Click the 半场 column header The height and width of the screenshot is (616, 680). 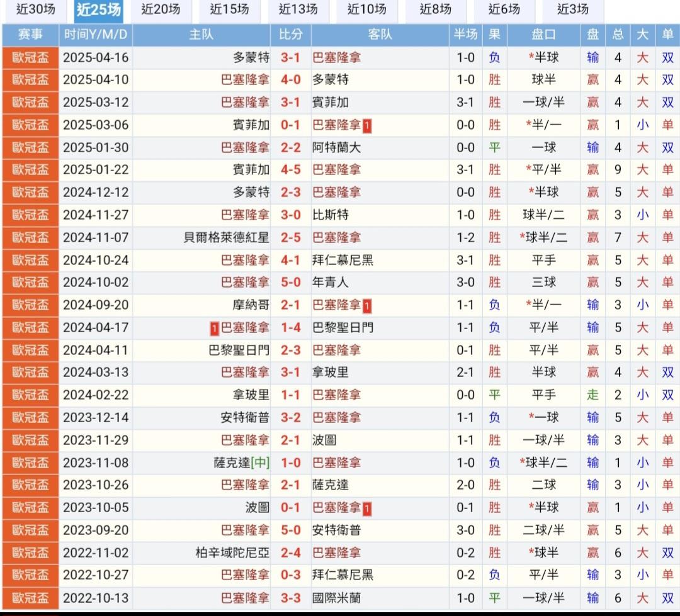[x=466, y=35]
